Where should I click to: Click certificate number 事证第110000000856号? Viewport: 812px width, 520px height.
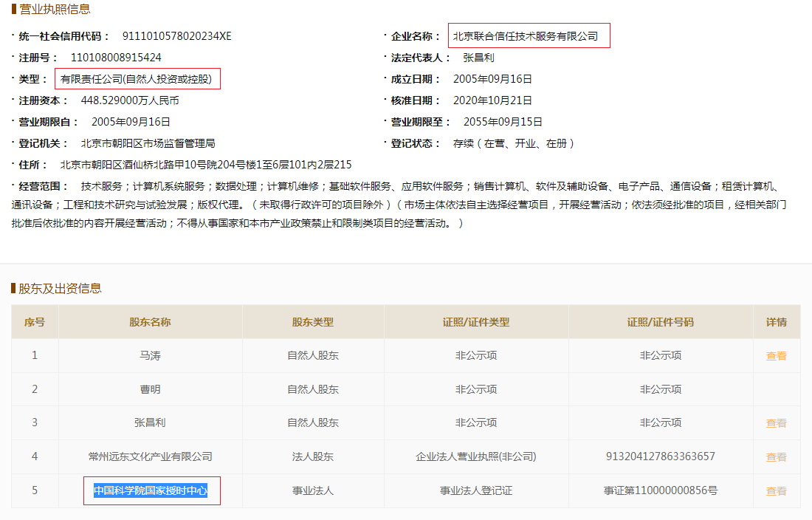(x=660, y=490)
